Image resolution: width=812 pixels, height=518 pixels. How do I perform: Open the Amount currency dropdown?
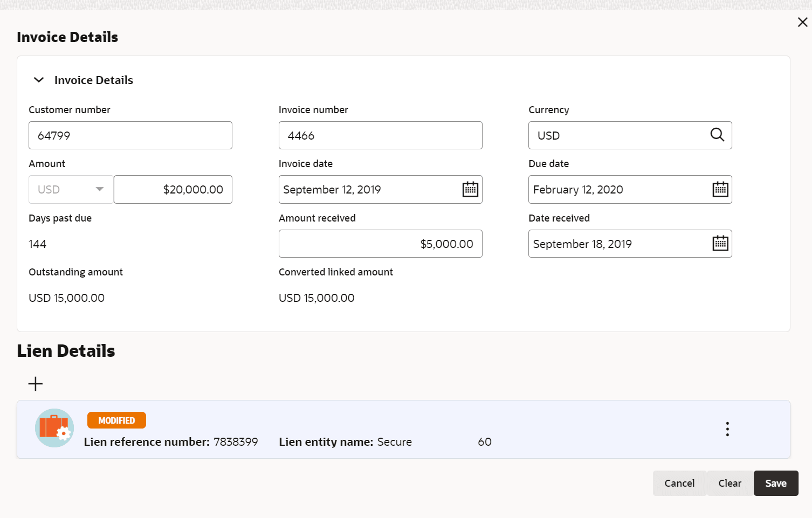tap(71, 190)
